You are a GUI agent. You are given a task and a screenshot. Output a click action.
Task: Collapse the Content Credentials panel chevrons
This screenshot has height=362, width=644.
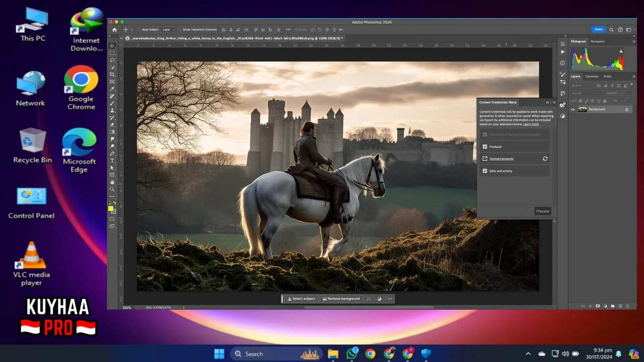click(x=547, y=103)
